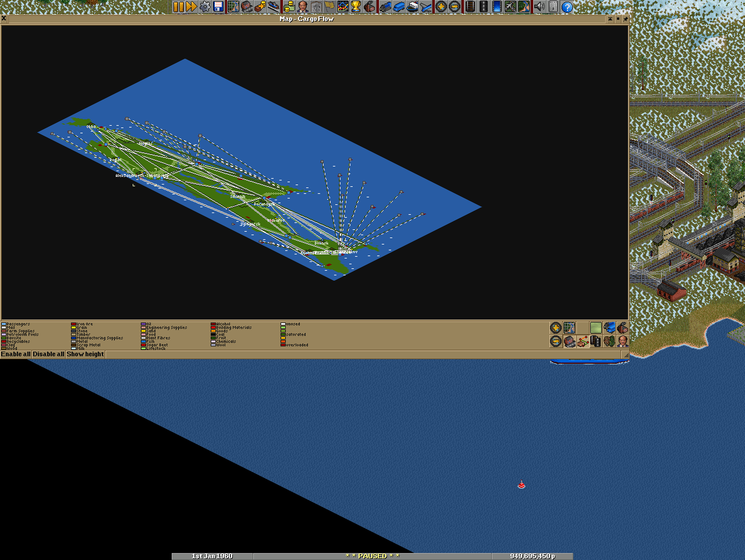Click the map window resize handle corner
745x560 pixels.
pos(626,355)
